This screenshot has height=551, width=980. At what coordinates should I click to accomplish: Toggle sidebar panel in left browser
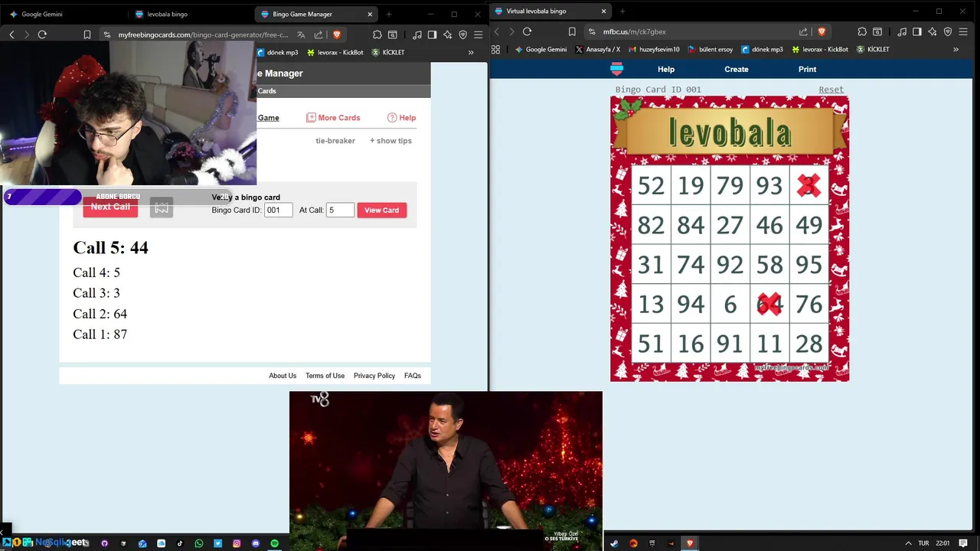tap(433, 34)
